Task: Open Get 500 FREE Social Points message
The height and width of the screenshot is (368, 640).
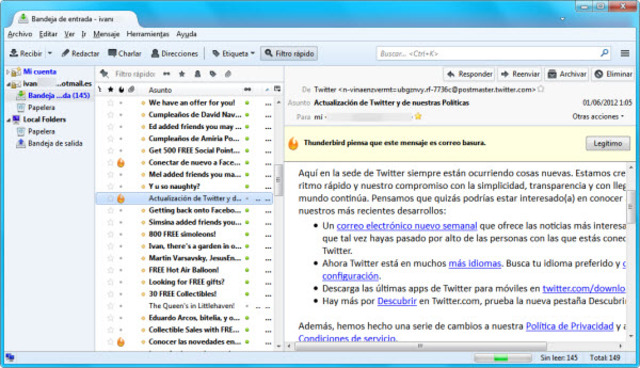Action: (x=194, y=151)
